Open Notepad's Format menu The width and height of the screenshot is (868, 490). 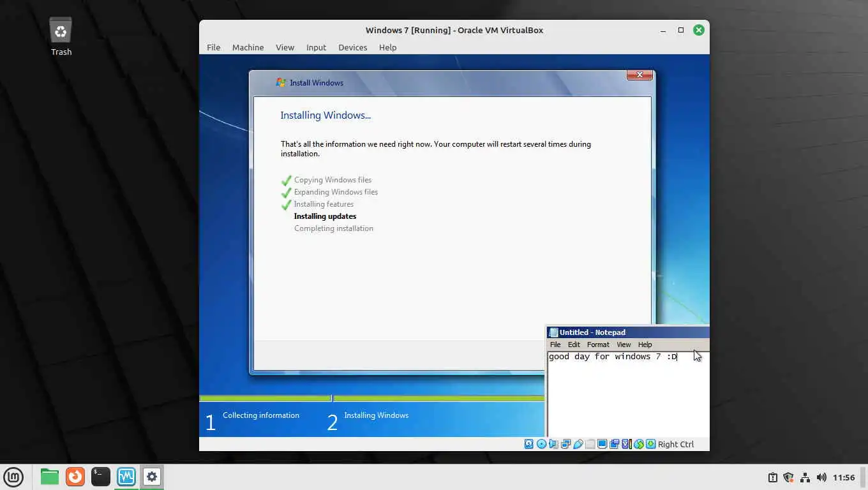pyautogui.click(x=598, y=345)
